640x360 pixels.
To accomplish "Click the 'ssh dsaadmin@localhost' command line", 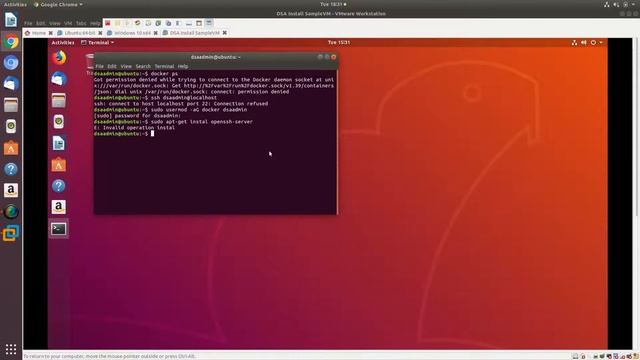I will click(184, 98).
